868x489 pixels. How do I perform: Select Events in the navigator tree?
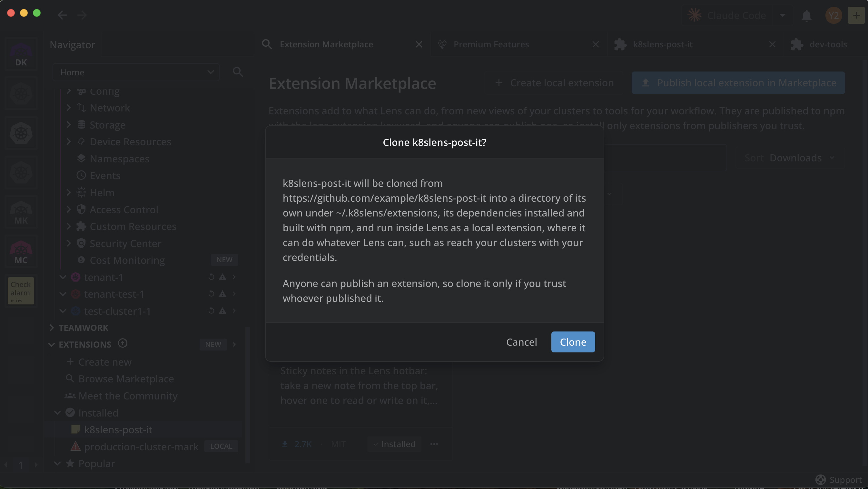coord(105,175)
